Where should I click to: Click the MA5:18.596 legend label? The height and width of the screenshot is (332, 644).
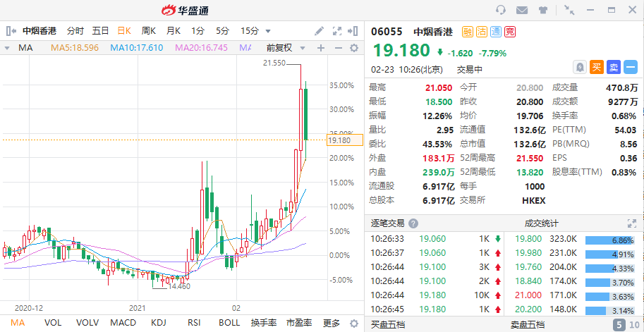coord(75,48)
